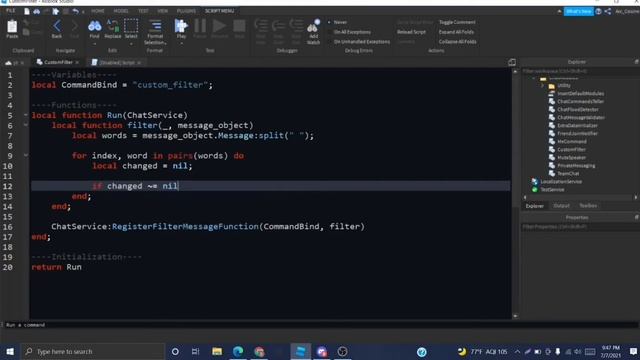Switch to the PLUGINS ribbon tab
Image resolution: width=640 pixels, height=360 pixels.
click(186, 11)
